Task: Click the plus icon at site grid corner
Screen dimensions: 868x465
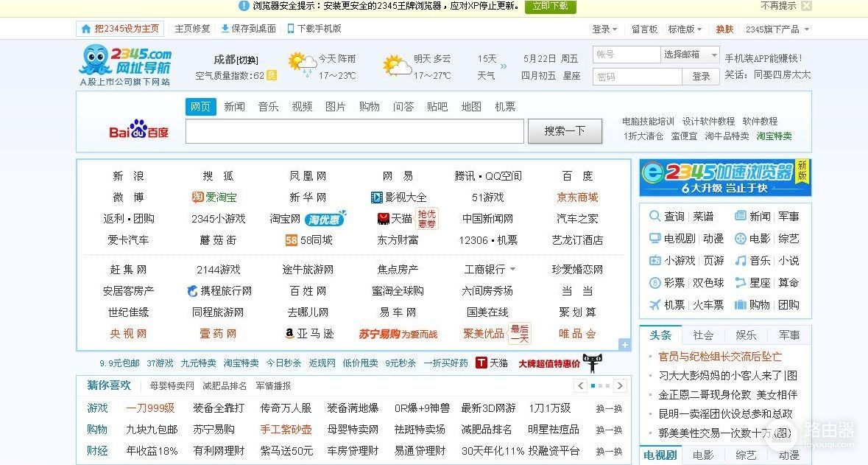Action: 624,345
